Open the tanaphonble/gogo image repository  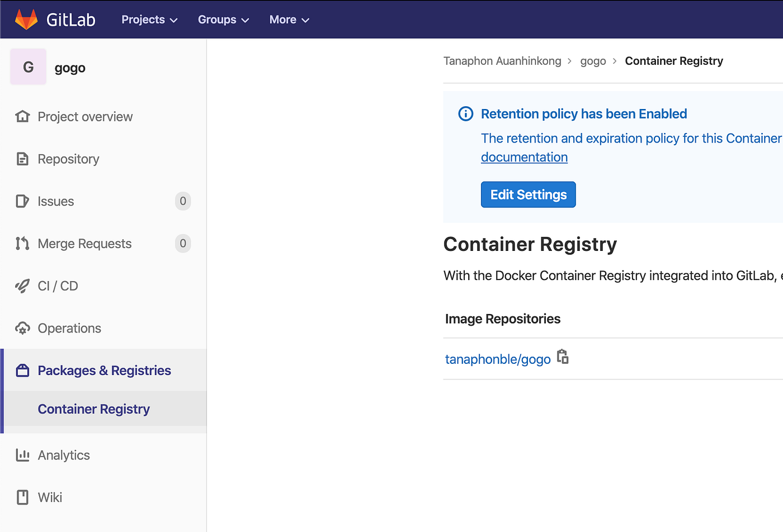point(497,359)
